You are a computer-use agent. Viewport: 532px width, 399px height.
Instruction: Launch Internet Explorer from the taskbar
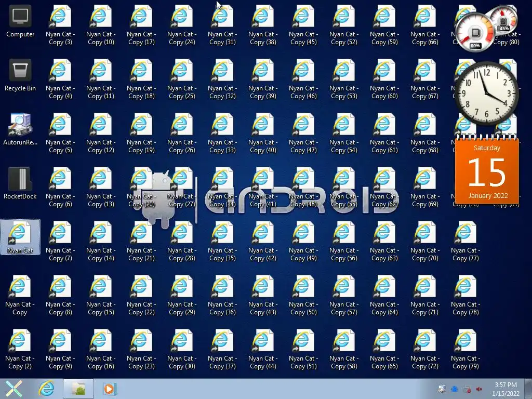point(46,389)
